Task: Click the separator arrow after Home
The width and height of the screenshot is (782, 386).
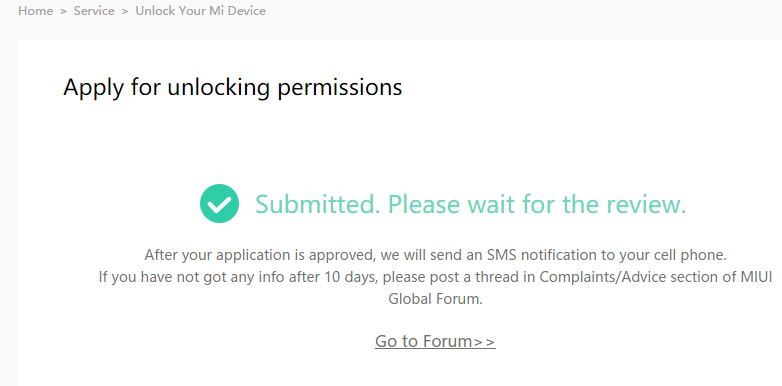Action: click(x=63, y=11)
